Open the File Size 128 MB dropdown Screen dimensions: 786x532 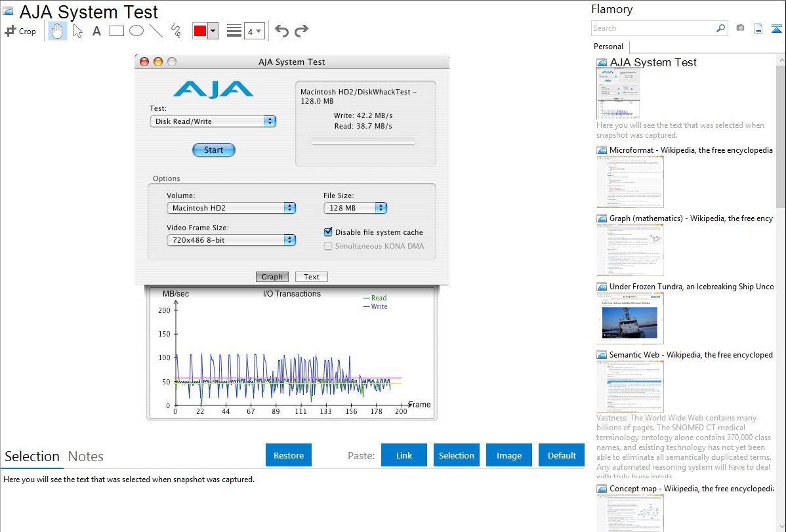356,207
